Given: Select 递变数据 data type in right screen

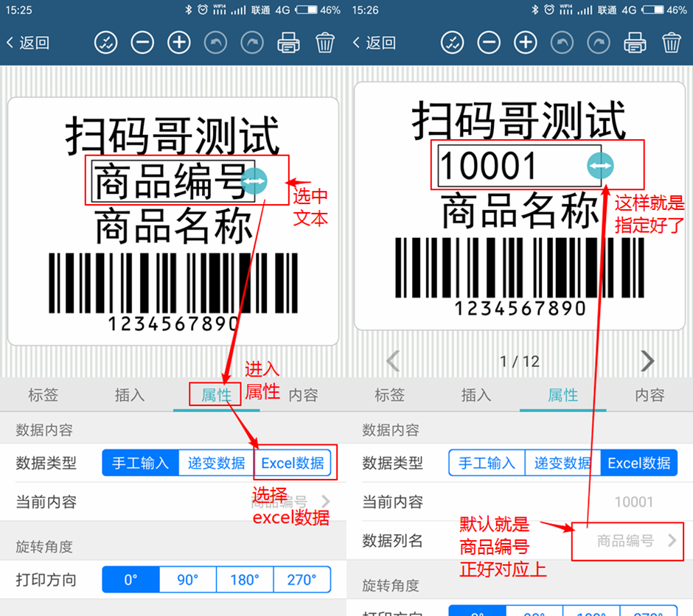Looking at the screenshot, I should 563,463.
